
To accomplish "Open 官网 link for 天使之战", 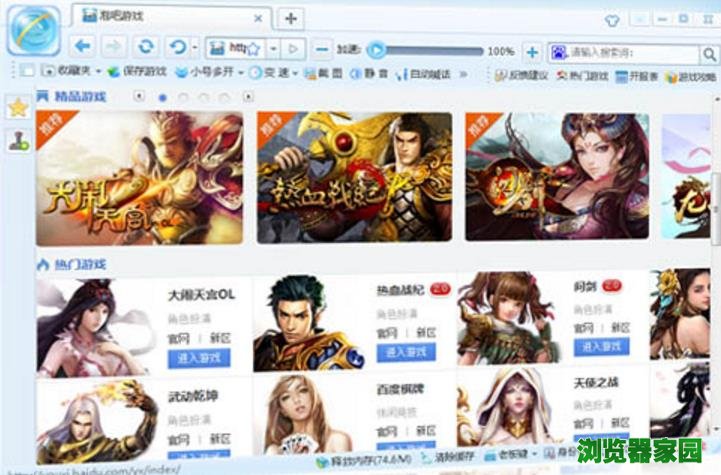I will (584, 423).
